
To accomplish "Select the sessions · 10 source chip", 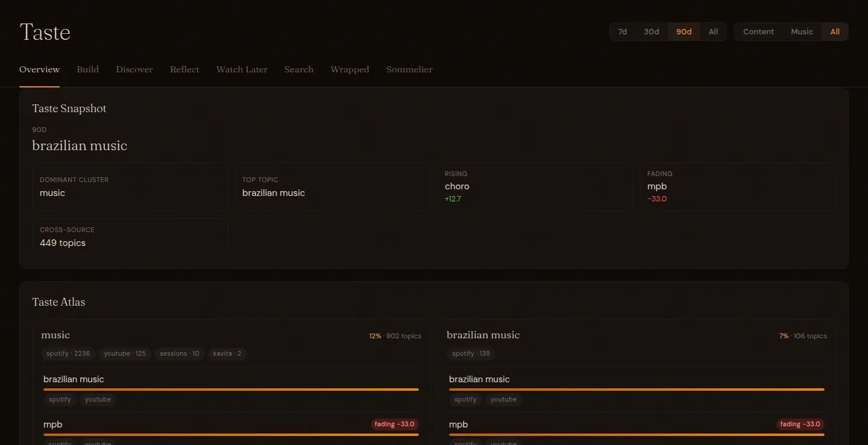I will click(x=180, y=353).
